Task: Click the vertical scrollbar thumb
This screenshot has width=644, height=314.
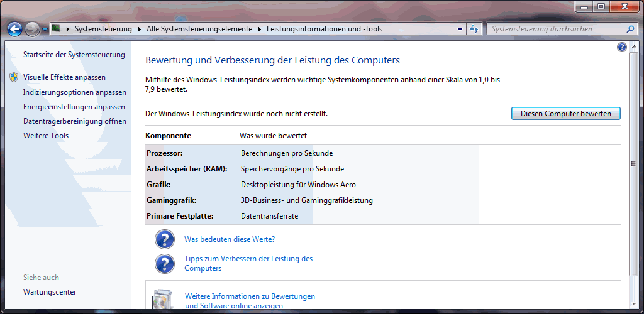Action: 633,163
